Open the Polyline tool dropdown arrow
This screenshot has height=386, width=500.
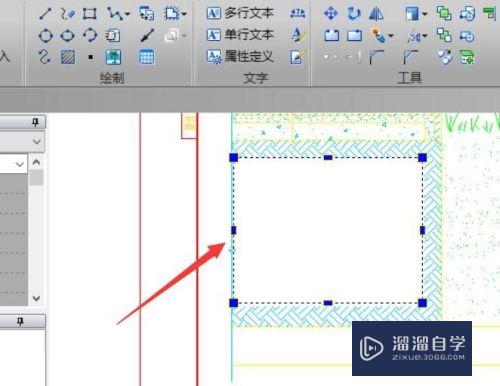tap(127, 14)
